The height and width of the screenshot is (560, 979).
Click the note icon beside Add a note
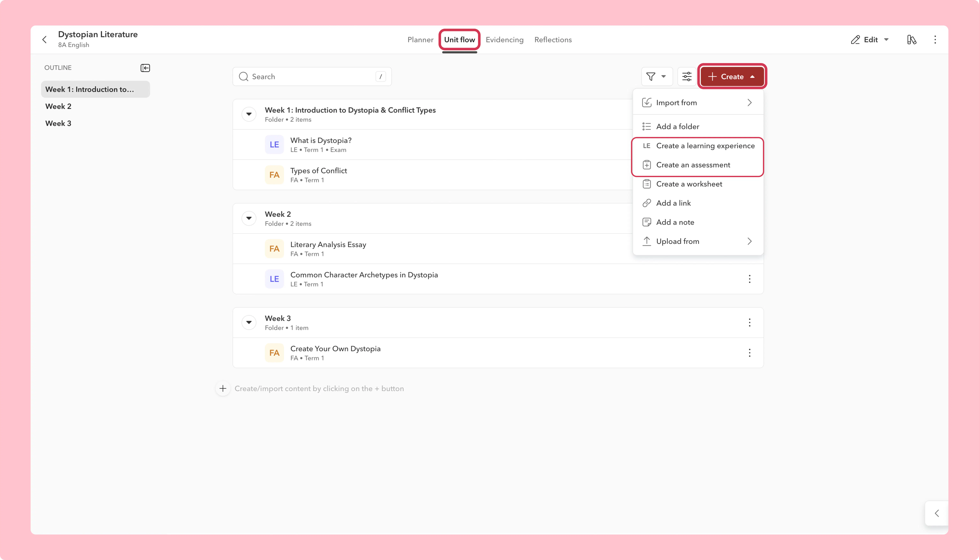click(x=646, y=222)
